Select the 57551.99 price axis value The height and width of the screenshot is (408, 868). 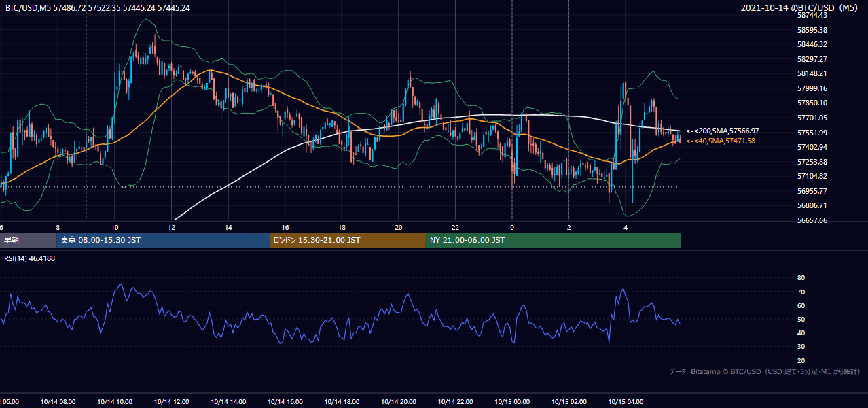click(812, 133)
